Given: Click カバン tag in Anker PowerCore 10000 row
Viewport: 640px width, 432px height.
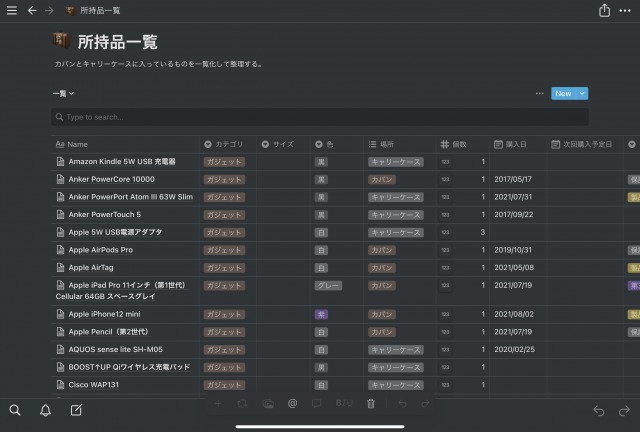Looking at the screenshot, I should (382, 180).
